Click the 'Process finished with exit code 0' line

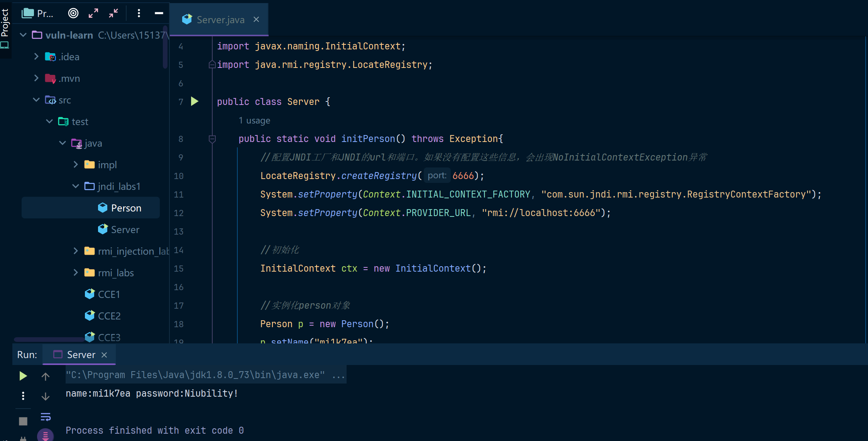(155, 430)
